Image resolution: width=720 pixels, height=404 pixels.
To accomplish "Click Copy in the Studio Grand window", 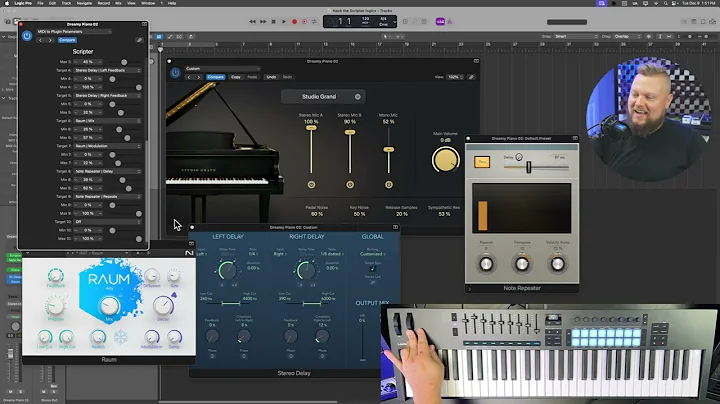I will pyautogui.click(x=236, y=77).
